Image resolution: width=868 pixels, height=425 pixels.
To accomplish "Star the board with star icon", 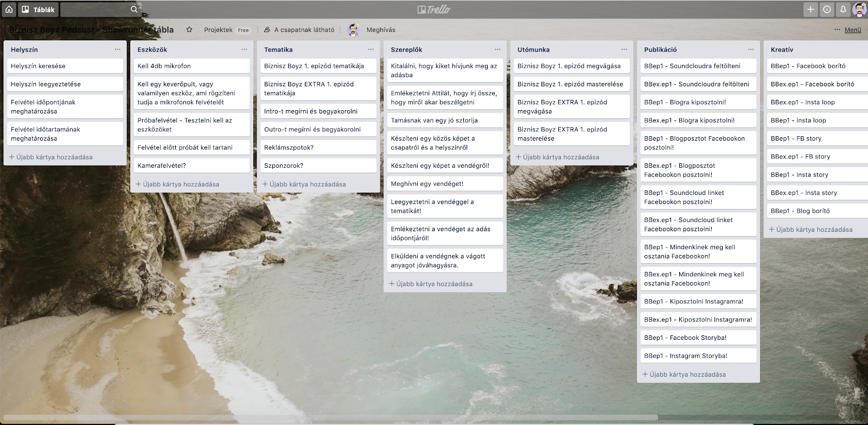I will (x=189, y=30).
